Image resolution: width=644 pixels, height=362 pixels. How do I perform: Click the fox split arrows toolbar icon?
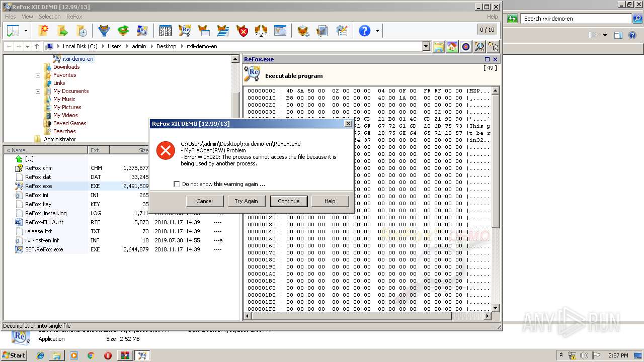pos(261,31)
